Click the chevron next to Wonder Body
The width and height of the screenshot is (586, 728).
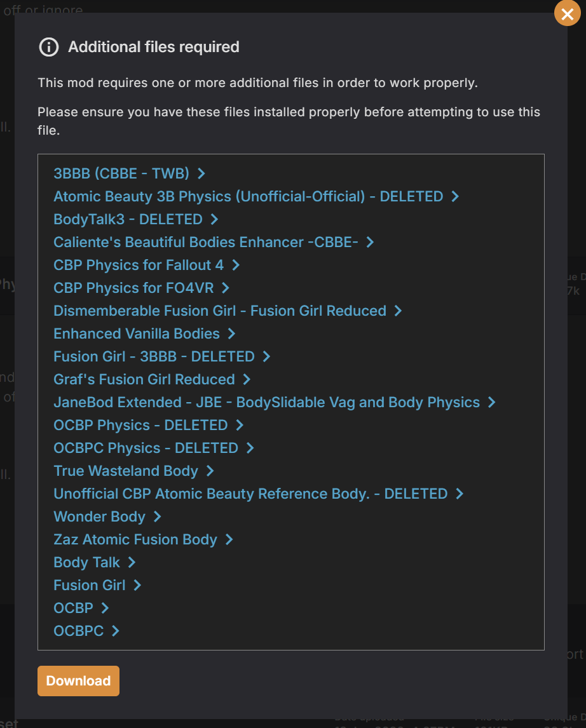click(158, 516)
